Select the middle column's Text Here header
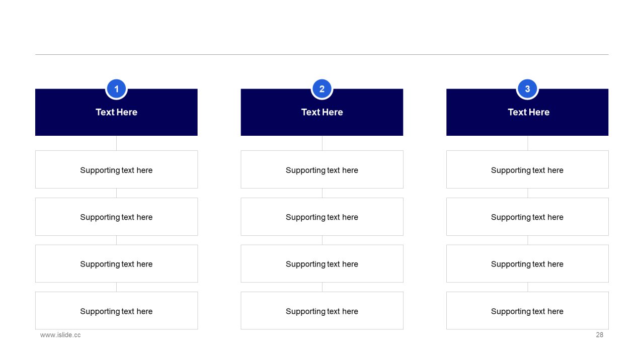This screenshot has width=644, height=362. [x=322, y=112]
